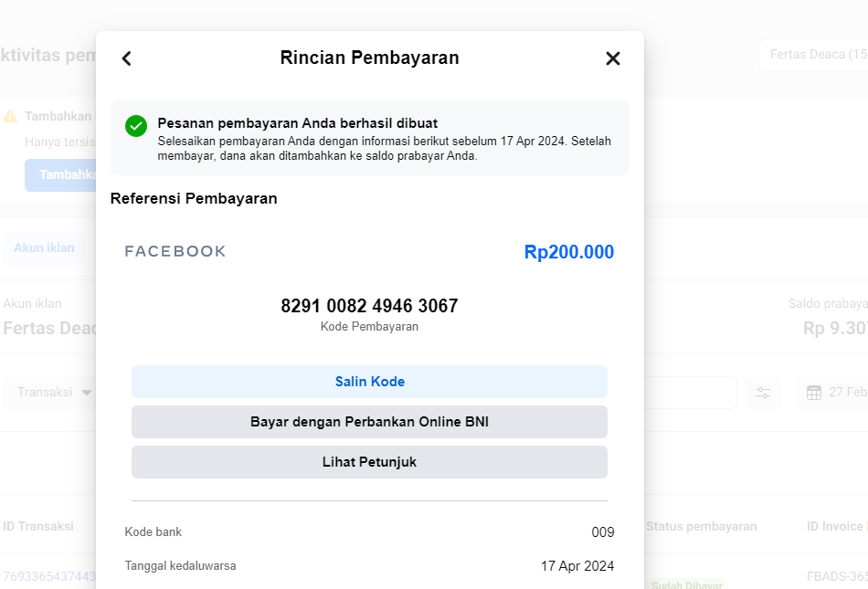Click the Sudah Dibayar status badge
The image size is (868, 589).
(x=685, y=584)
